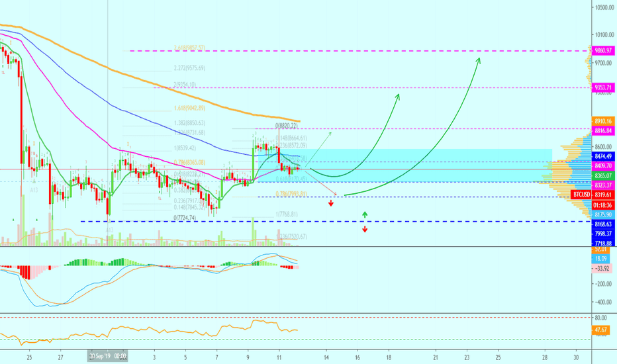The height and width of the screenshot is (364, 617).
Task: Click the 0(8820.22) Fibonacci label
Action: click(x=287, y=126)
